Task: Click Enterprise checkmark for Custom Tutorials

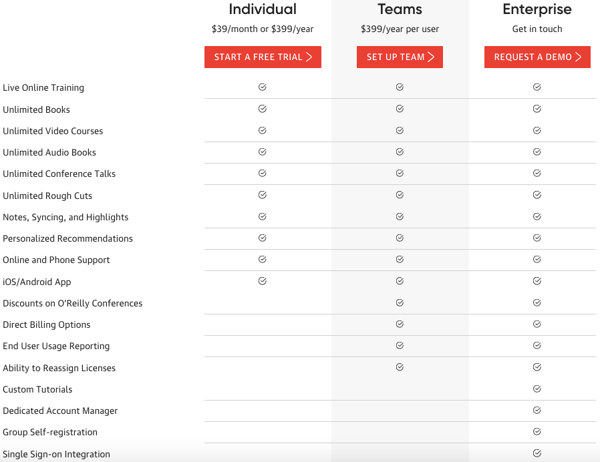Action: click(x=537, y=389)
